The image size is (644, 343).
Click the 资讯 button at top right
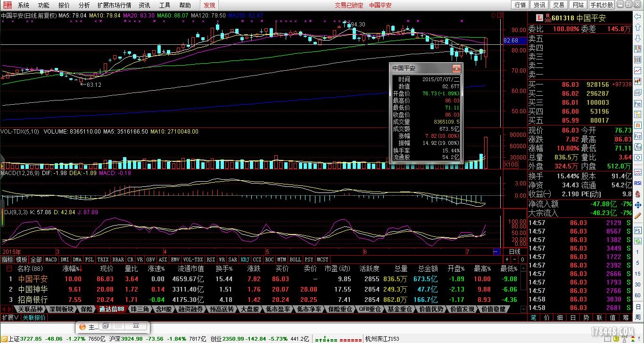tap(539, 5)
